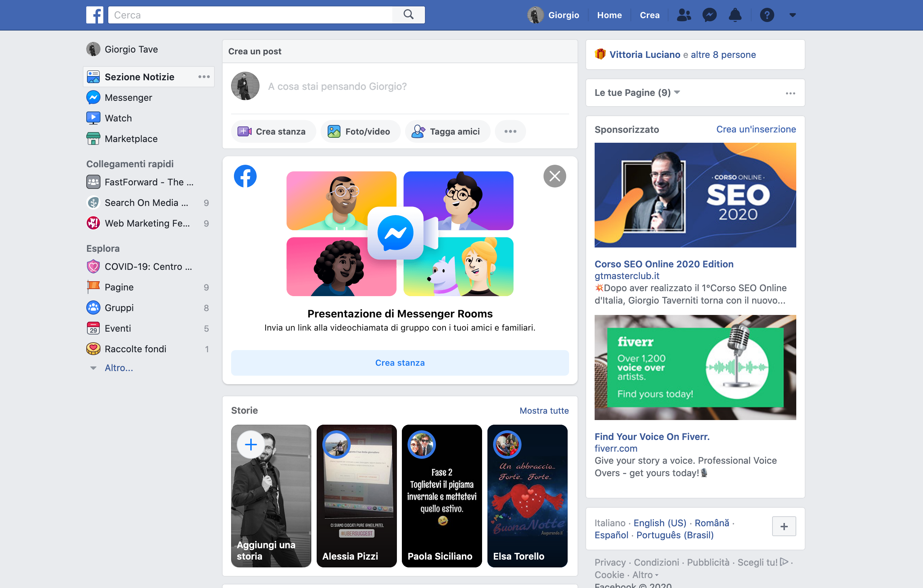The image size is (923, 588).
Task: Open Vittoria Luciano birthday link
Action: (x=645, y=54)
